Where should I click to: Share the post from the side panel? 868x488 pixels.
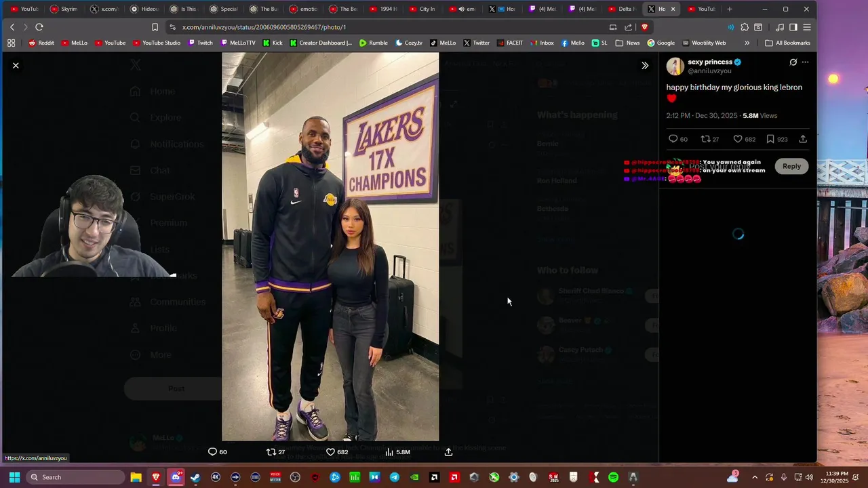803,139
